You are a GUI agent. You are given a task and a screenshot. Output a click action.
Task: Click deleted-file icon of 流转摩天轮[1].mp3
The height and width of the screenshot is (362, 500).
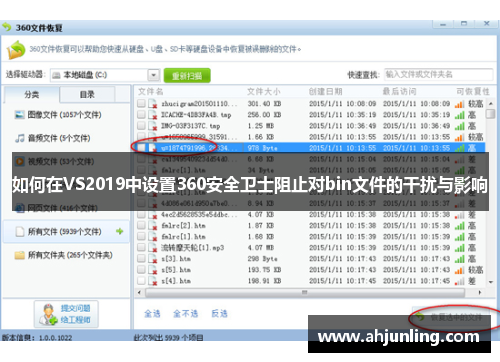153,248
